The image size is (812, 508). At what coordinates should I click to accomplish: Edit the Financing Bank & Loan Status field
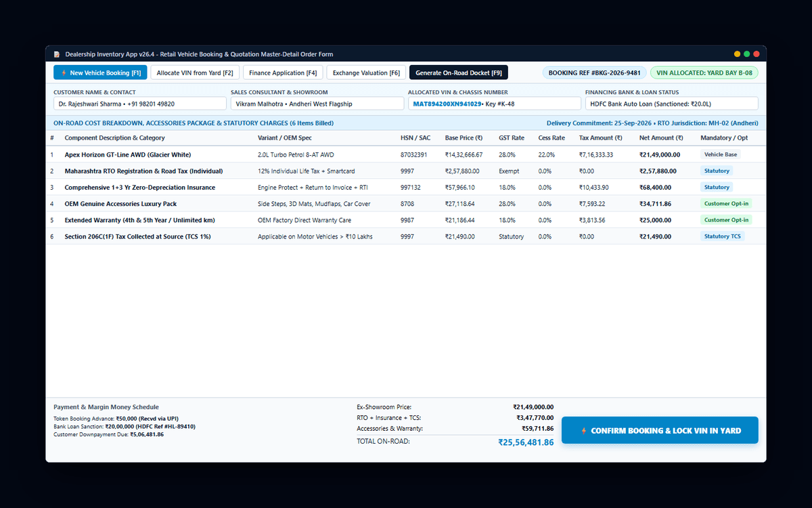click(672, 104)
